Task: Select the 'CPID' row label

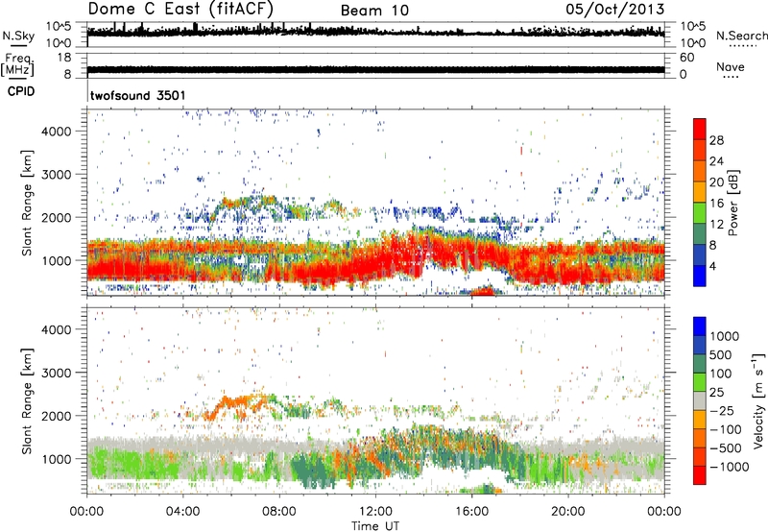Action: [21, 91]
